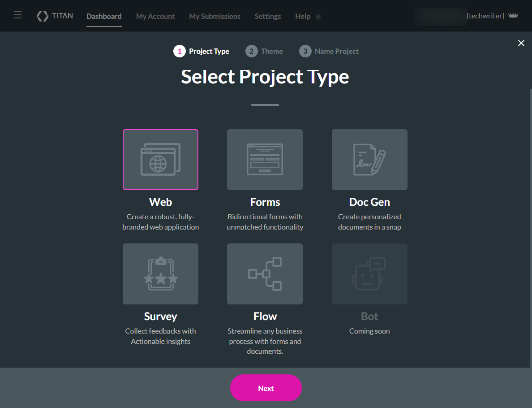Click the Bot robot icon
Screen dimensions: 532x408
(x=369, y=274)
